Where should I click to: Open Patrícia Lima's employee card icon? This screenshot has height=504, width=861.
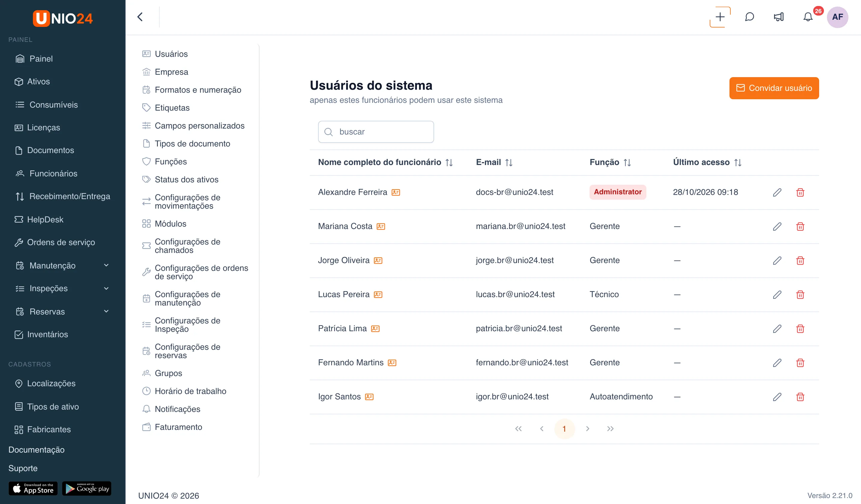[375, 329]
